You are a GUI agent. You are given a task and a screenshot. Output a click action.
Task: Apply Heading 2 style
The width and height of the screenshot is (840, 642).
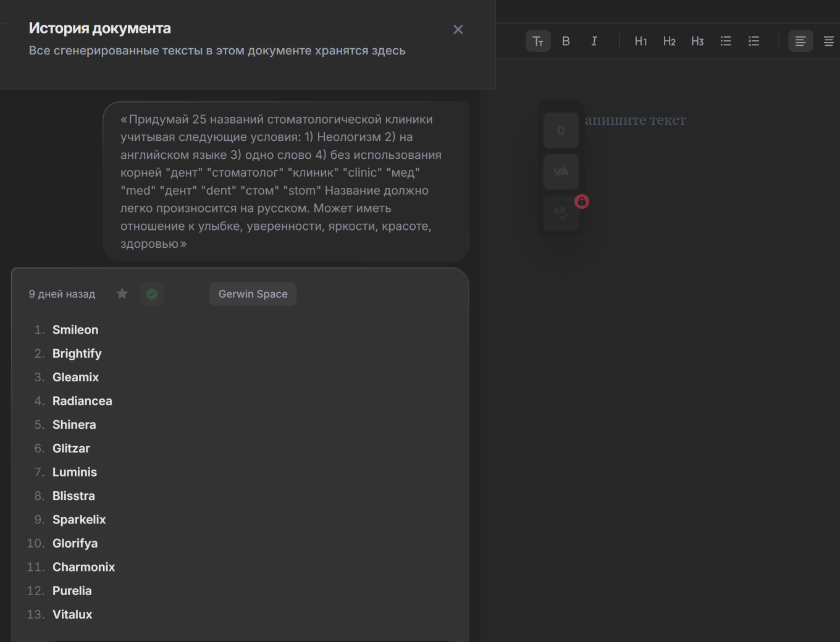[x=669, y=41]
